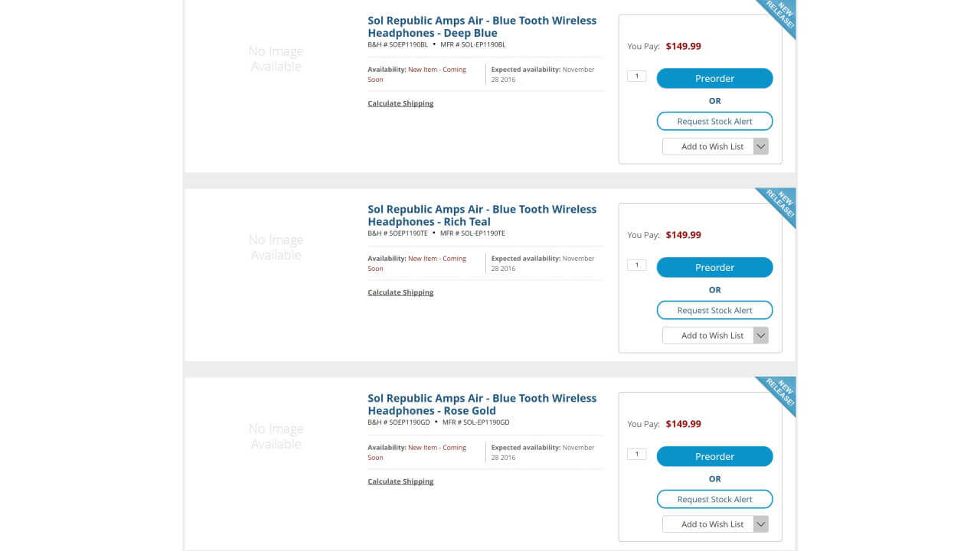Image resolution: width=980 pixels, height=551 pixels.
Task: Preorder the Rose Gold headphones
Action: coord(714,457)
